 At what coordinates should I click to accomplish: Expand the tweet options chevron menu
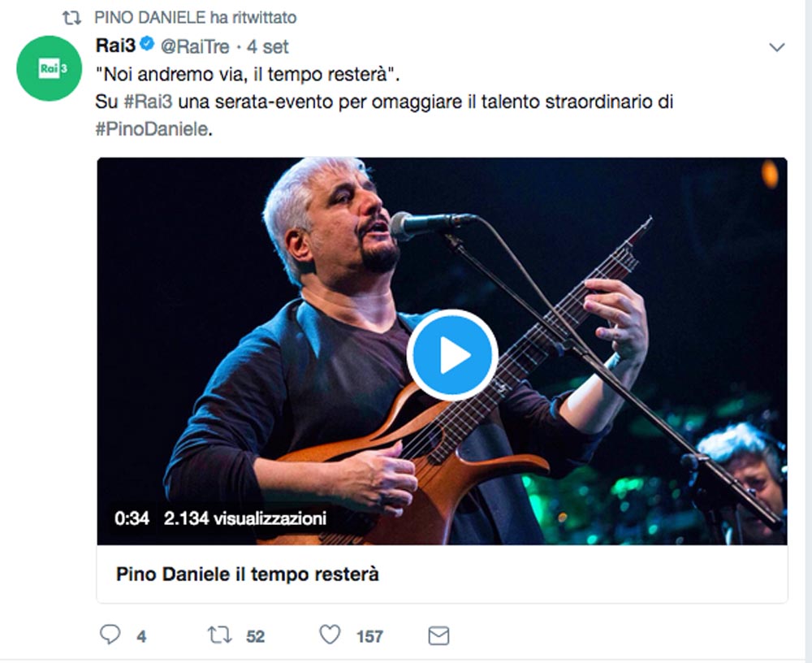click(x=777, y=48)
